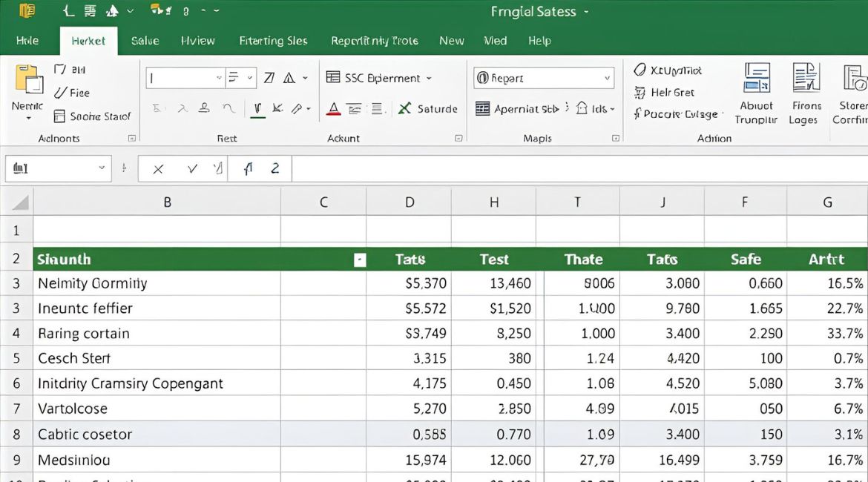The image size is (868, 482).
Task: Select row 7 header
Action: click(x=16, y=409)
